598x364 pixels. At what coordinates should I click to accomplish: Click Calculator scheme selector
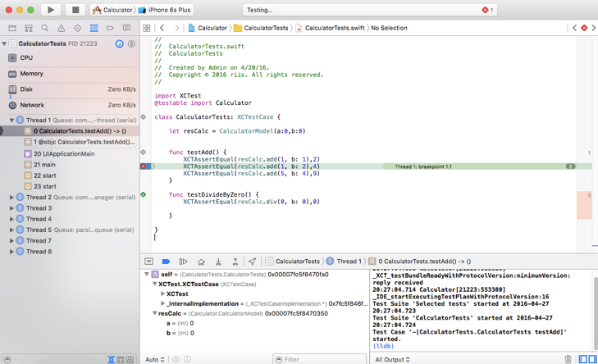coord(112,10)
